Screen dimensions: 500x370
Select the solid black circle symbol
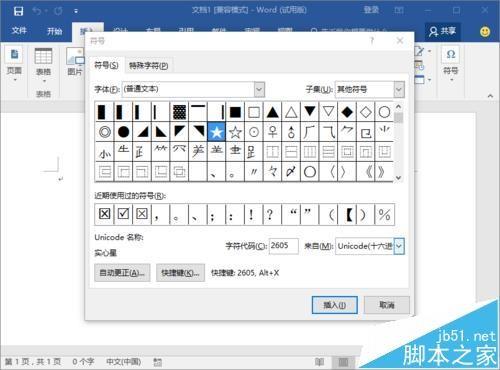coord(123,132)
